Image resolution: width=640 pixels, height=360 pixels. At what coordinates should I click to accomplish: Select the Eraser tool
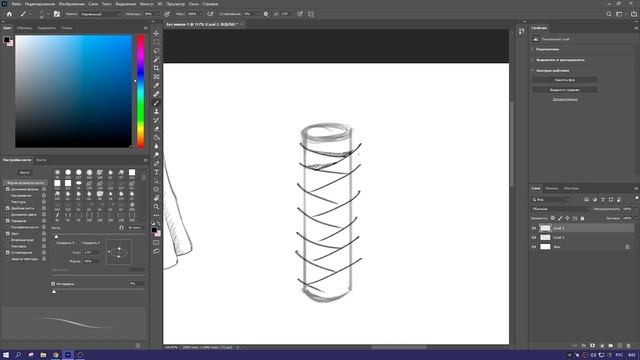156,129
